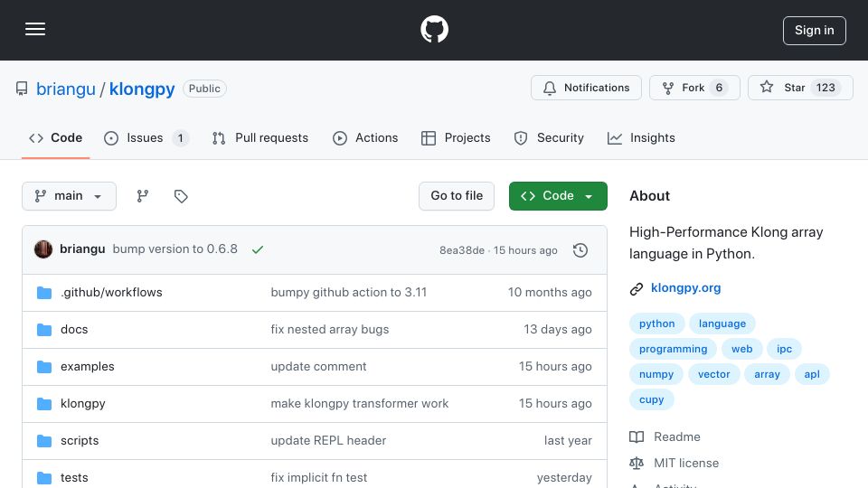Screen dimensions: 868x488
Task: Click the klongpy folder icon
Action: (44, 404)
